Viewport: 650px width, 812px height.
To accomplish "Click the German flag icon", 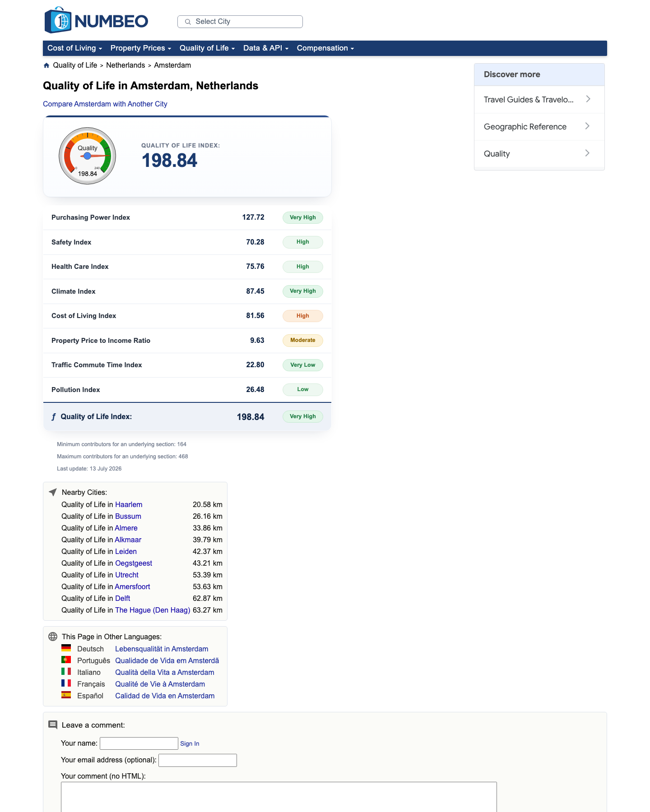I will [x=66, y=648].
